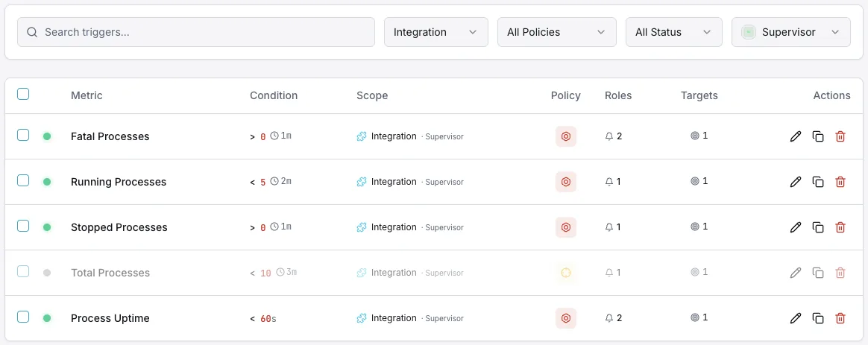Toggle the gray status dot for Total Processes
This screenshot has width=868, height=345.
coord(47,273)
